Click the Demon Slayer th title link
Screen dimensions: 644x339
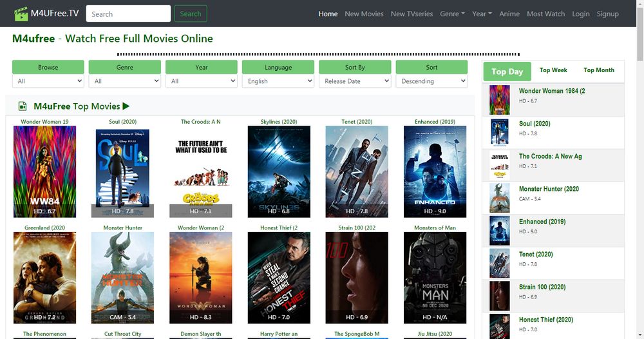click(x=201, y=334)
